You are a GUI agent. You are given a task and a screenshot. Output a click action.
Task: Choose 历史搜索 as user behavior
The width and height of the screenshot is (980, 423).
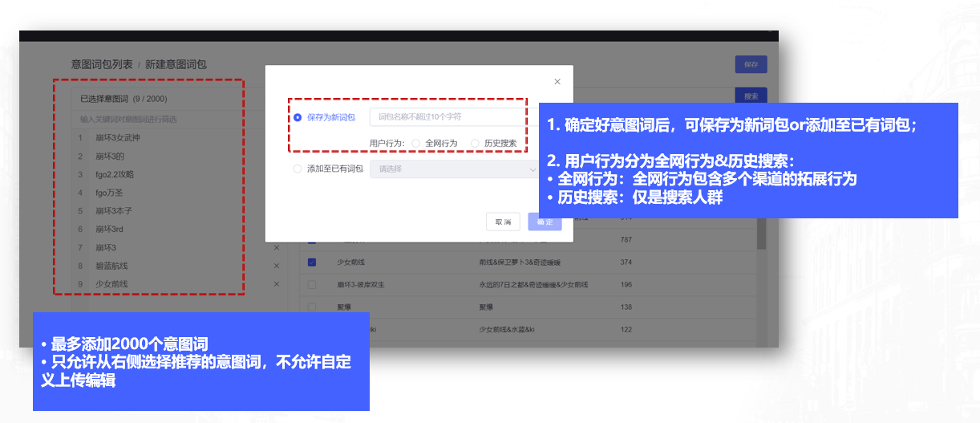476,143
